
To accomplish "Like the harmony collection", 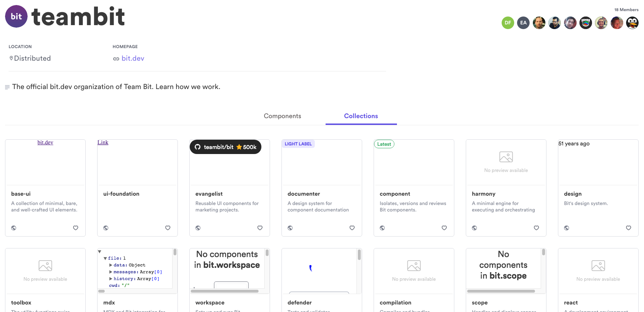I will click(x=536, y=228).
